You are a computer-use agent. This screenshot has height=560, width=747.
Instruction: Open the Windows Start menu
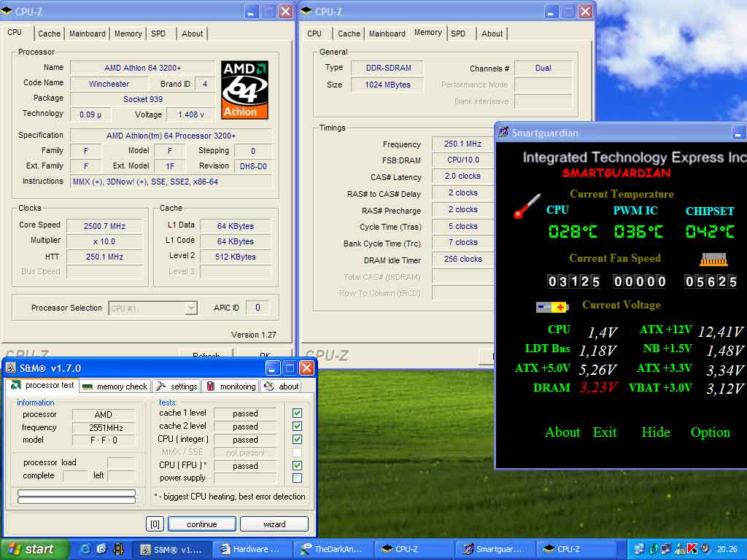[x=34, y=549]
